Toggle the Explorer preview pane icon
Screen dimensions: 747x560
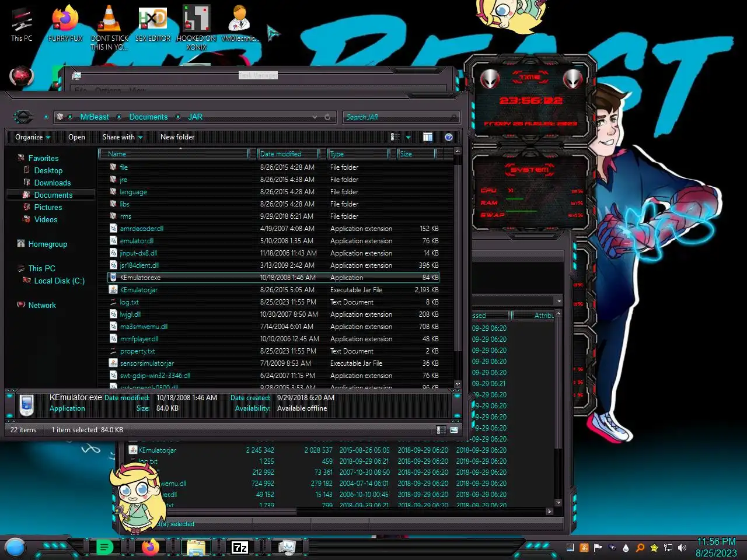(428, 137)
